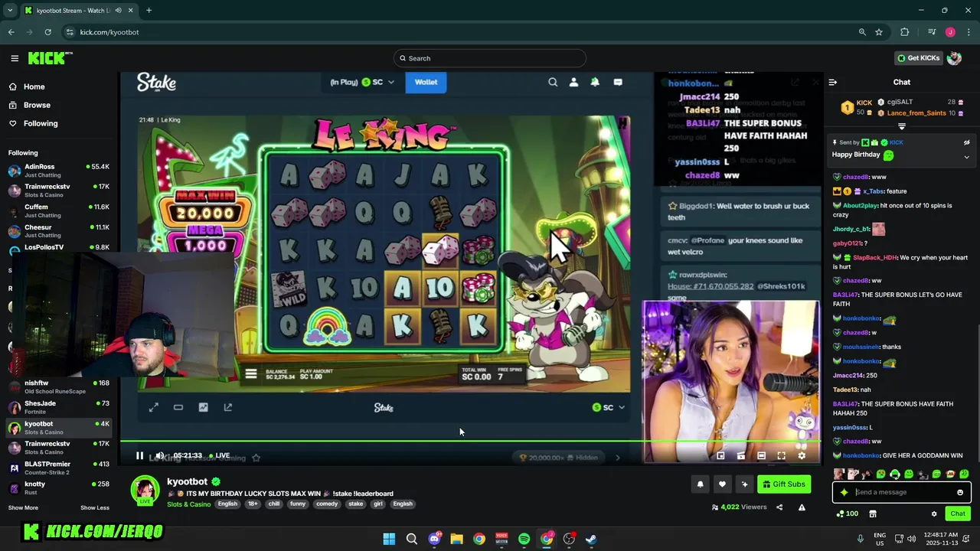The width and height of the screenshot is (980, 551).
Task: Click Show More in sidebar
Action: pyautogui.click(x=23, y=507)
